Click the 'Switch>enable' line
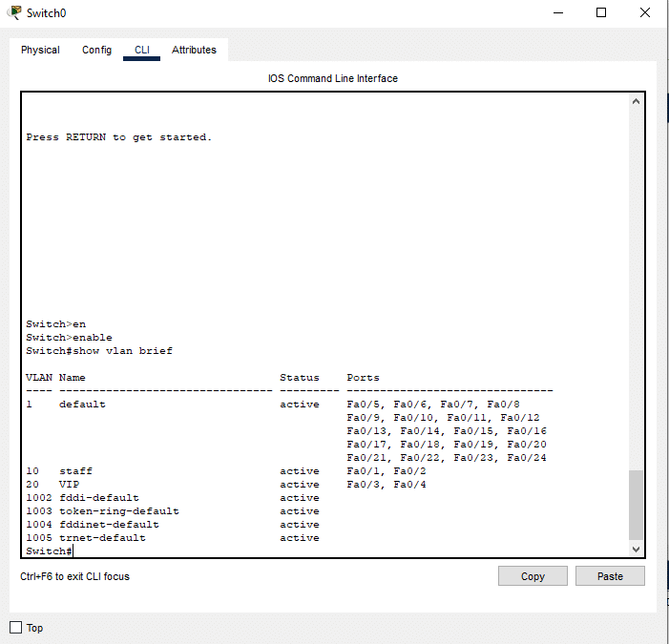Viewport: 669px width, 644px height. click(x=69, y=338)
